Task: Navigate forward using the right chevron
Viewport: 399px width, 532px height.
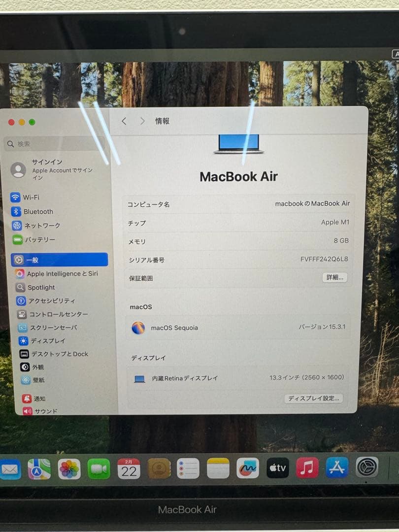Action: pos(142,121)
